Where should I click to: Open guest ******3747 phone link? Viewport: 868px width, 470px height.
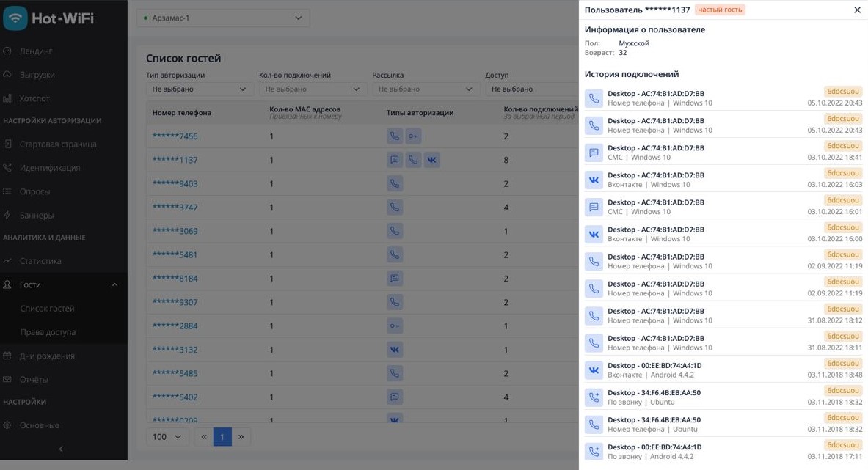point(175,208)
